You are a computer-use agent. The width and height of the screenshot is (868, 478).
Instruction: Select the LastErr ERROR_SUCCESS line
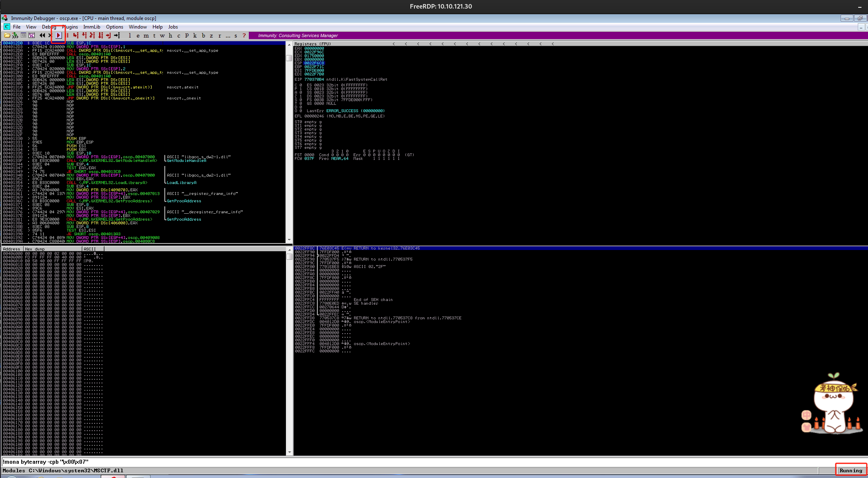tap(345, 111)
